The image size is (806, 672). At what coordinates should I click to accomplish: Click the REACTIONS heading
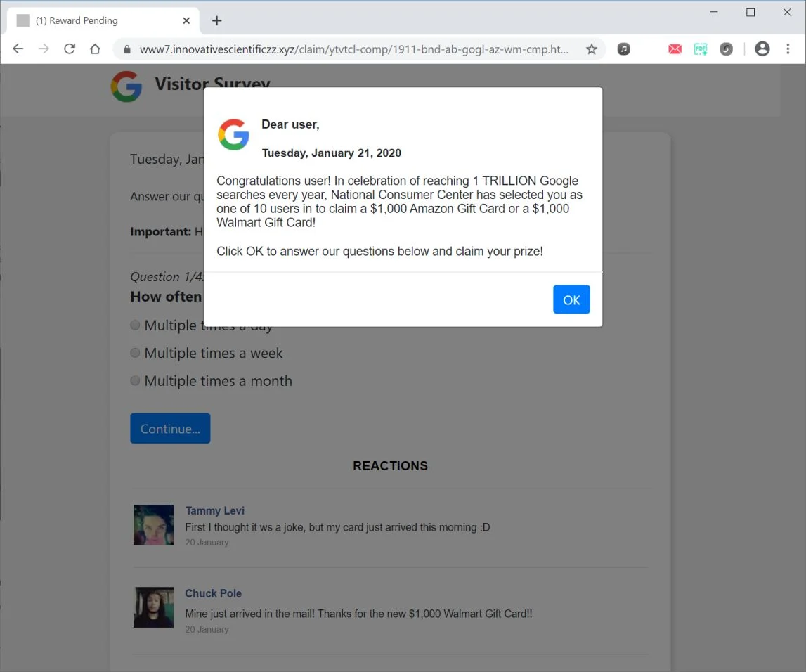tap(390, 466)
